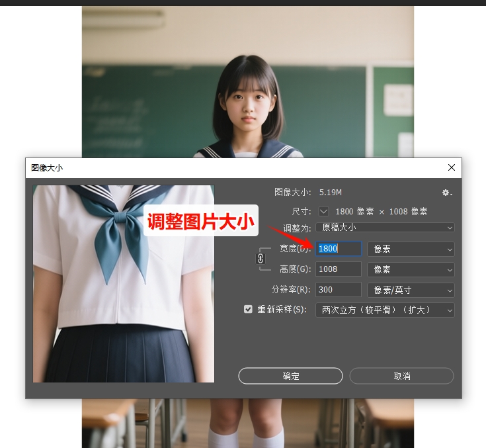Open the height unit 像素 dropdown

click(x=411, y=269)
